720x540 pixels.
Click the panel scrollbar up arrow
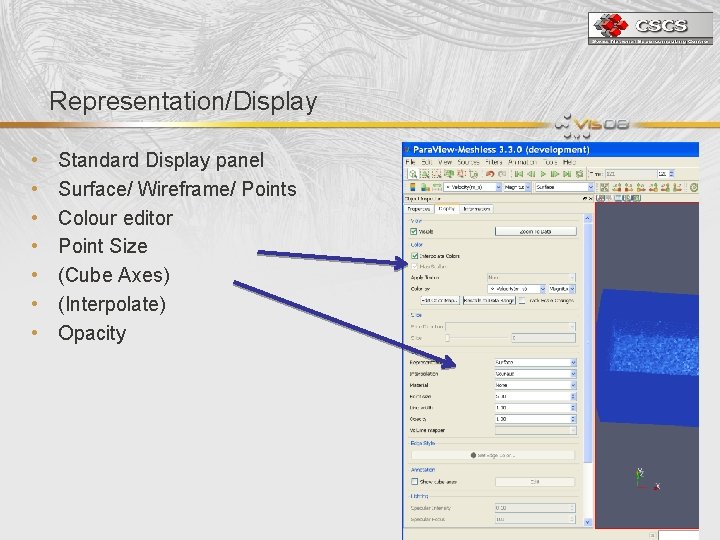[588, 219]
